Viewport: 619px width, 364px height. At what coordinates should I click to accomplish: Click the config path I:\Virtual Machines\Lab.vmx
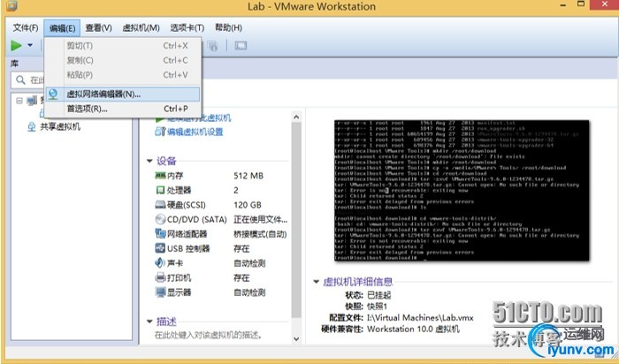tap(420, 317)
